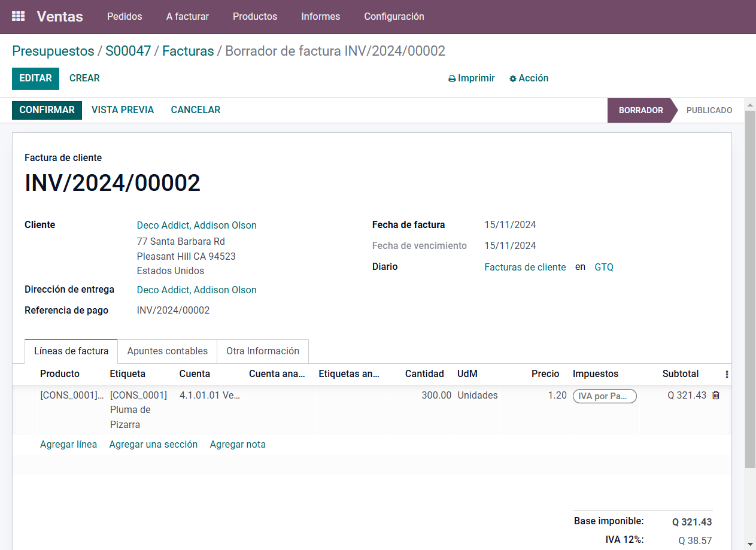This screenshot has width=756, height=550.
Task: Confirm the draft invoice
Action: click(47, 110)
